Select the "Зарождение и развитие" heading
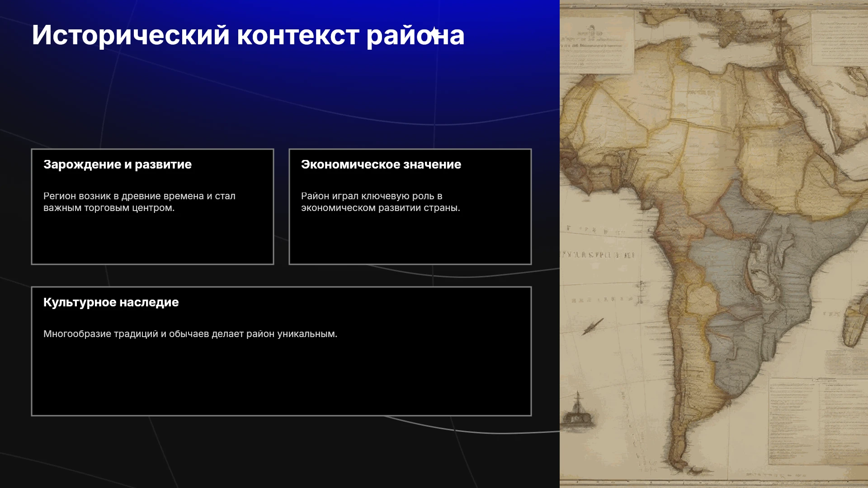Image resolution: width=868 pixels, height=488 pixels. point(118,164)
